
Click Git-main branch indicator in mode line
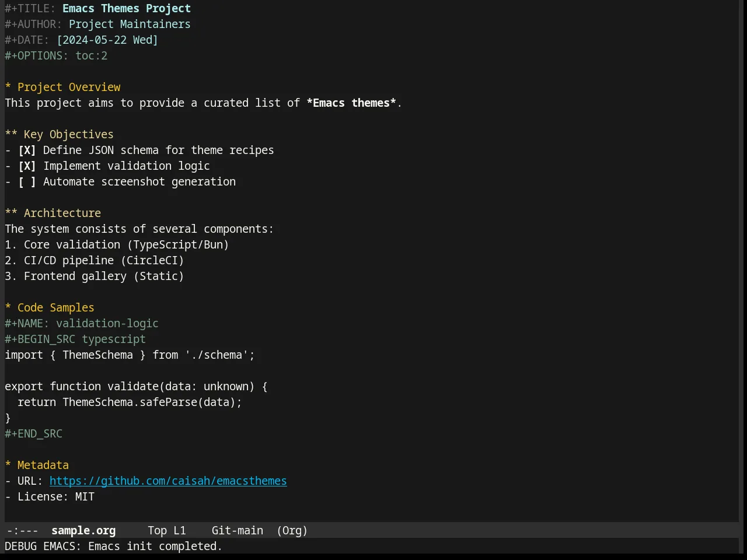click(238, 531)
